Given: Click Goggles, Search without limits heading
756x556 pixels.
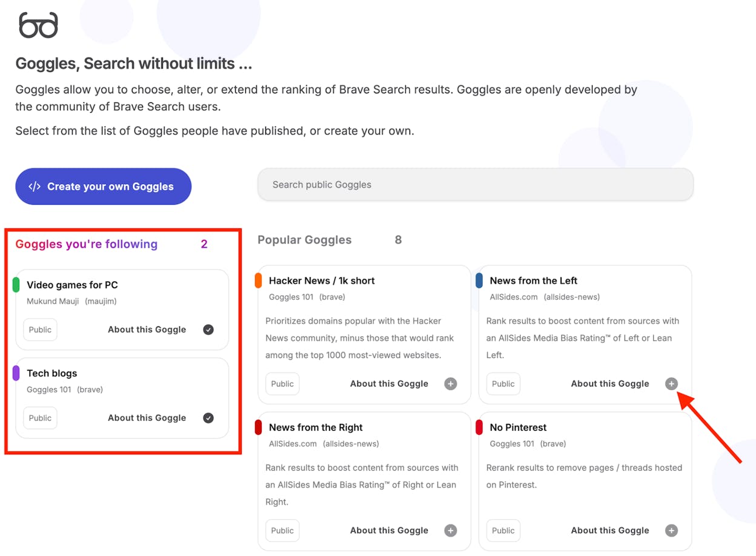Looking at the screenshot, I should click(134, 63).
